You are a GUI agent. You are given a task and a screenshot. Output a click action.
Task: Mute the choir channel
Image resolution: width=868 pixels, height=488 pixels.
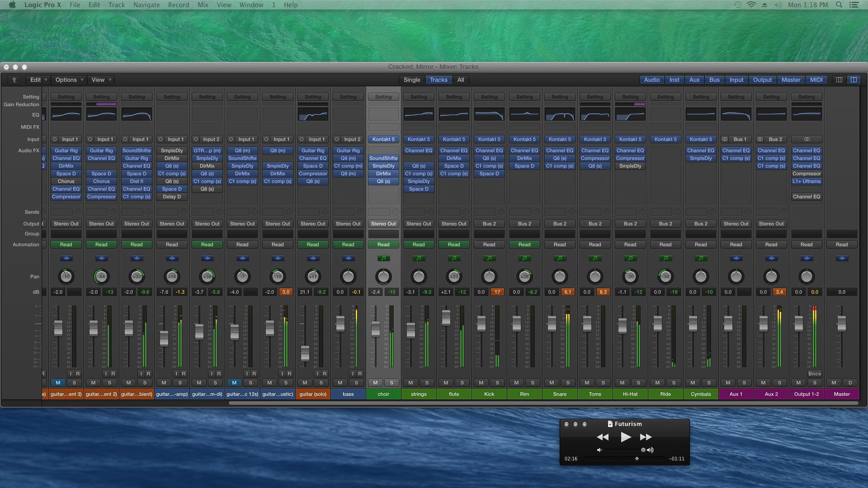click(375, 383)
